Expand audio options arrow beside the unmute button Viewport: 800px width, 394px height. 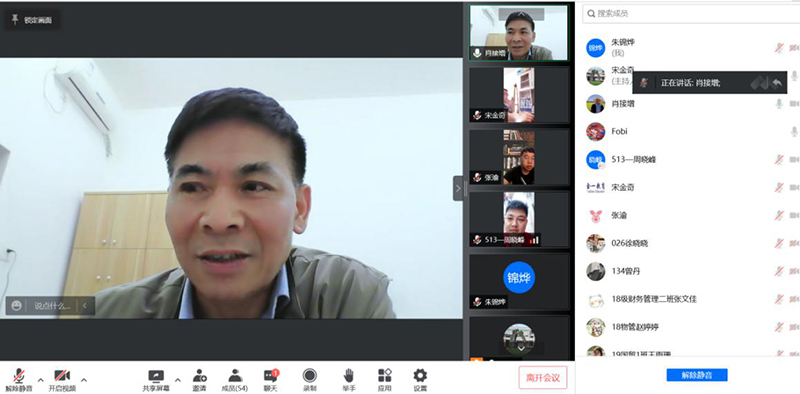tap(41, 380)
